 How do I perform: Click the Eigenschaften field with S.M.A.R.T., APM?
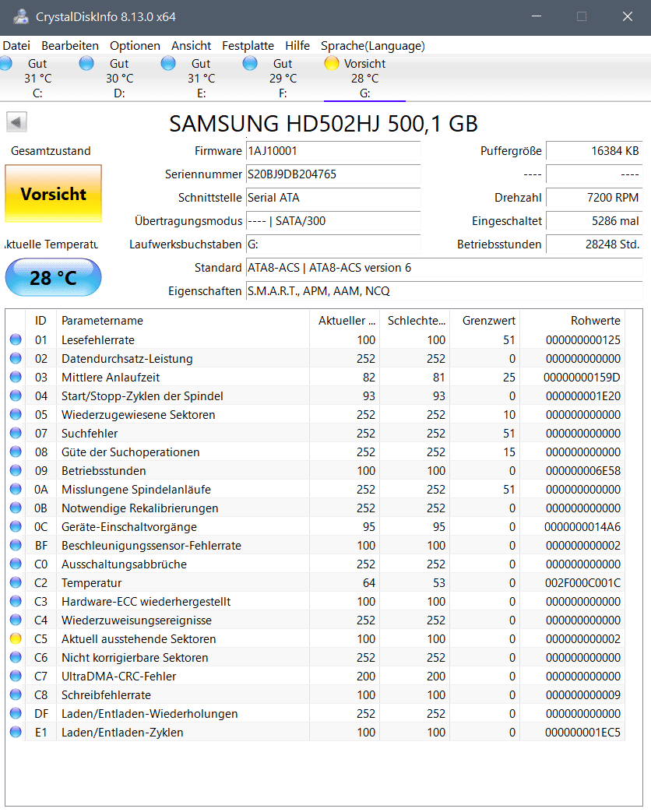pos(445,291)
